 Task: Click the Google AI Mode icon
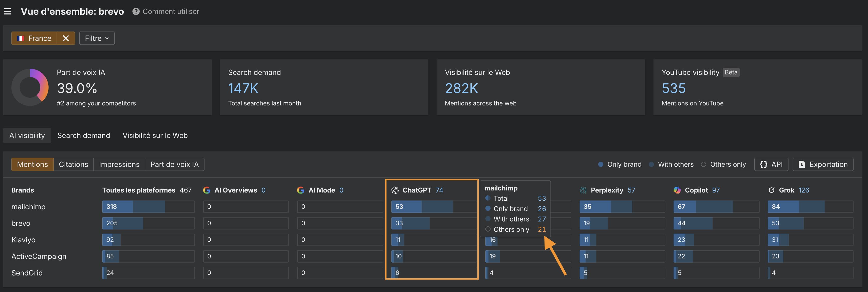click(301, 190)
